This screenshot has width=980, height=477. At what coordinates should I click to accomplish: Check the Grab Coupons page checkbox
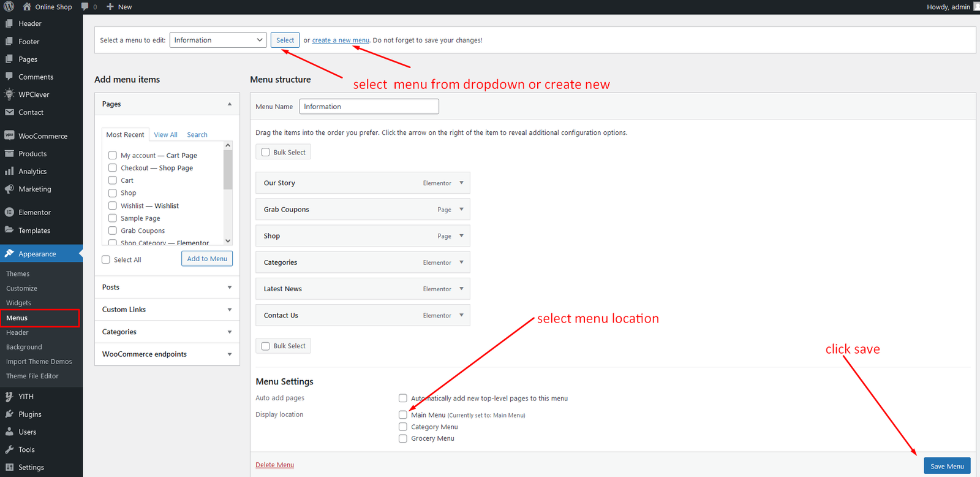113,231
